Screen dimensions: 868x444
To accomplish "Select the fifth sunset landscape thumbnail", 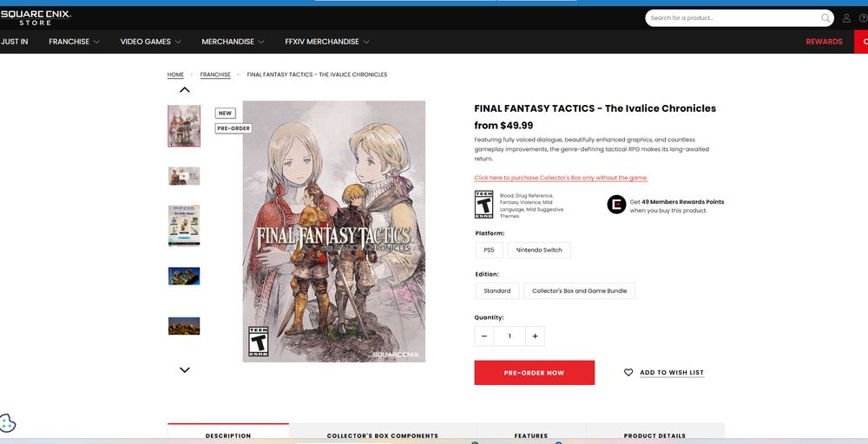I will coord(184,326).
